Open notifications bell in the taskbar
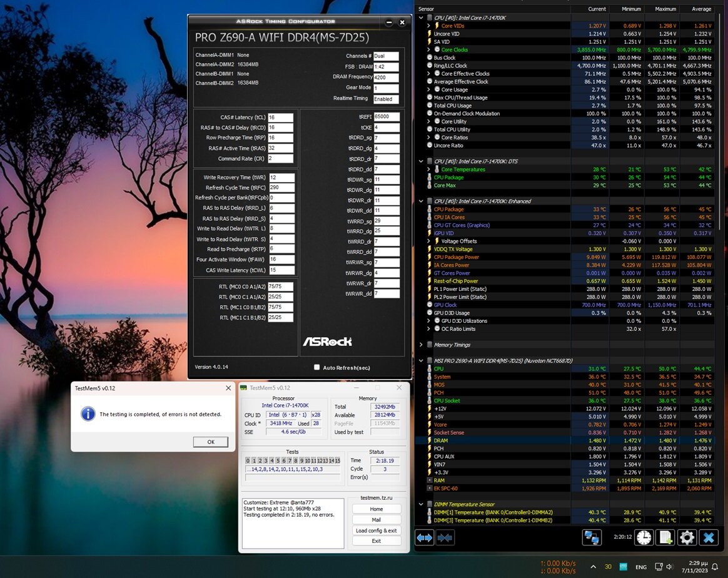The height and width of the screenshot is (578, 728). coord(714,566)
